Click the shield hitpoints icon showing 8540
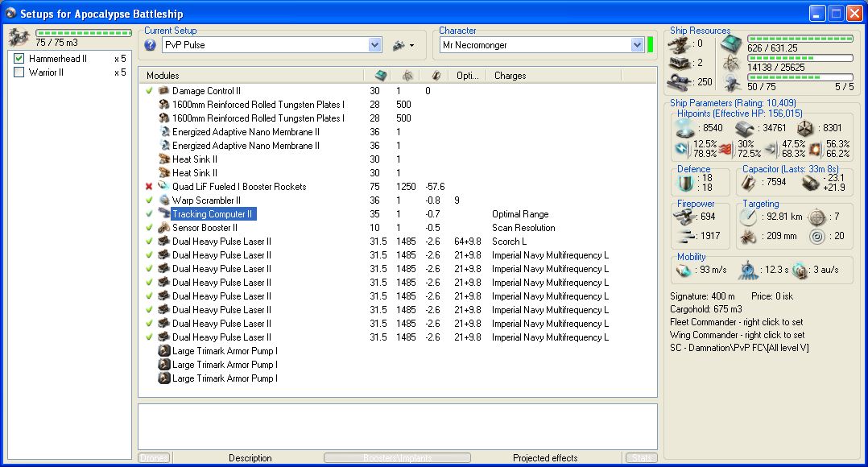868x467 pixels. click(x=685, y=128)
